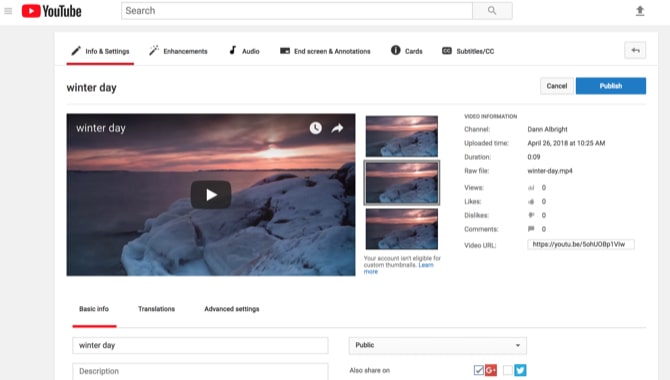Open the hamburger guide menu
This screenshot has height=380, width=670.
8,11
